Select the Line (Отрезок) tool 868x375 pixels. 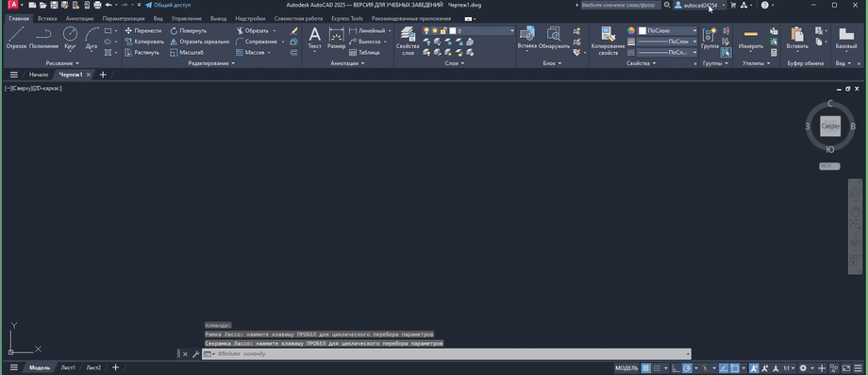tap(16, 38)
